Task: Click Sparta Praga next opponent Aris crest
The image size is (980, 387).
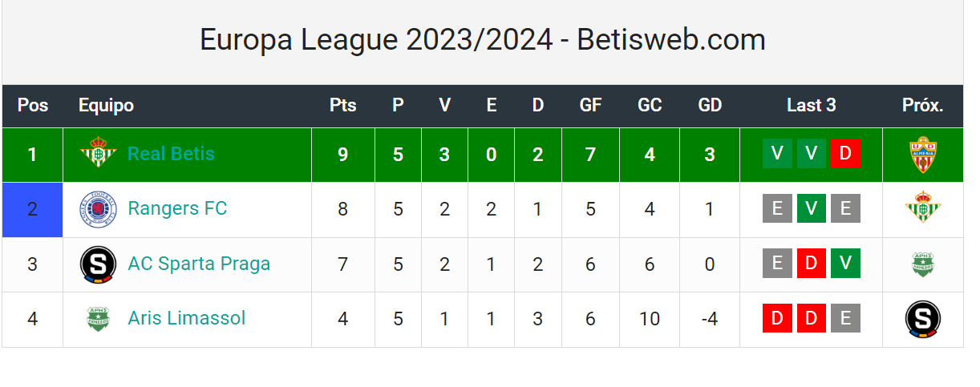Action: (x=923, y=264)
